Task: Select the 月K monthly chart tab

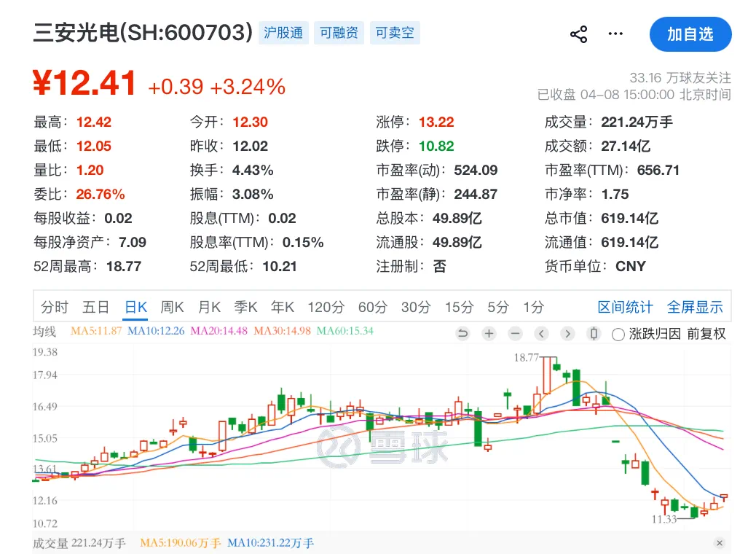Action: pos(210,307)
